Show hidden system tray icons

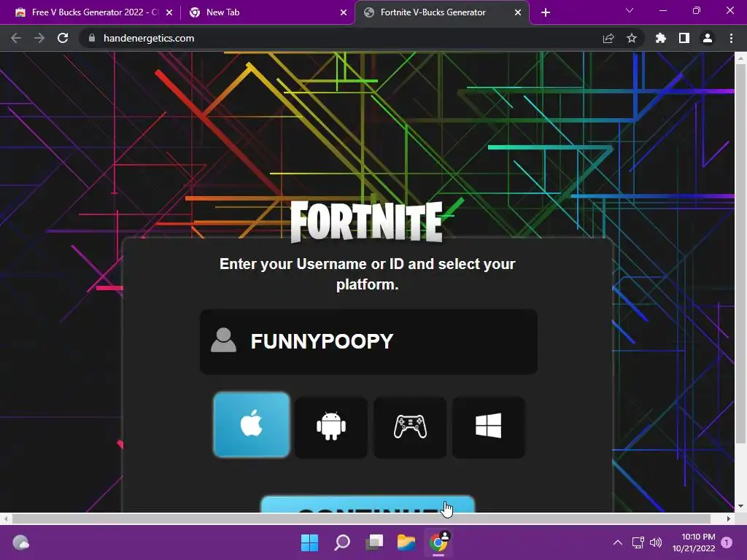[617, 542]
